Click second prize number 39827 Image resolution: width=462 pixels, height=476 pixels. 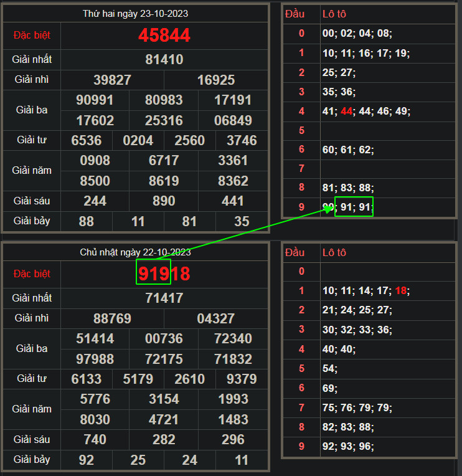click(112, 80)
